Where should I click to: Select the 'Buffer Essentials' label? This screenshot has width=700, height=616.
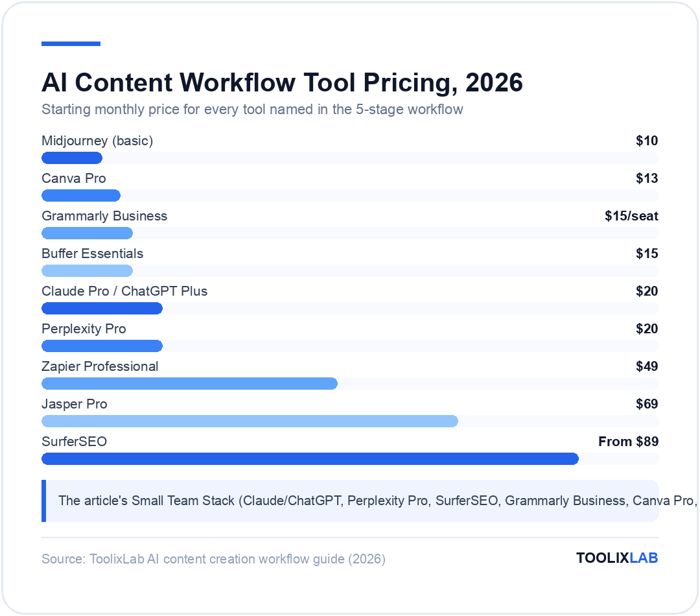pyautogui.click(x=93, y=254)
